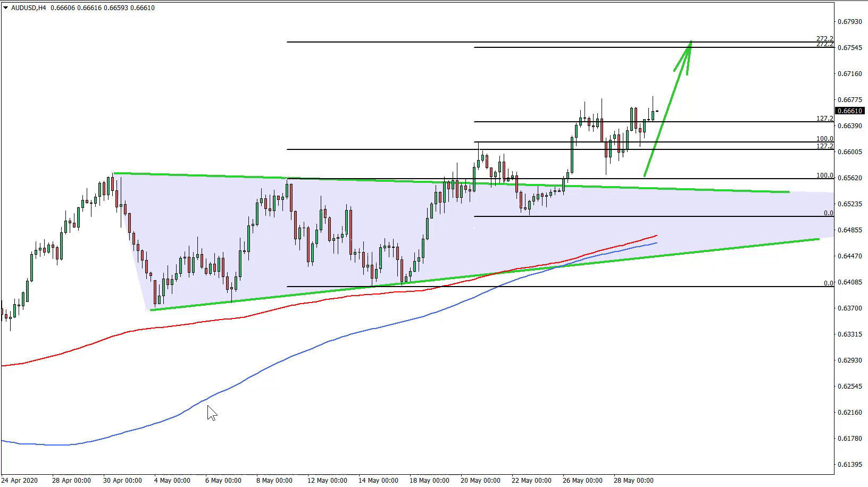Click the 0.63700 price scale label

tap(849, 308)
